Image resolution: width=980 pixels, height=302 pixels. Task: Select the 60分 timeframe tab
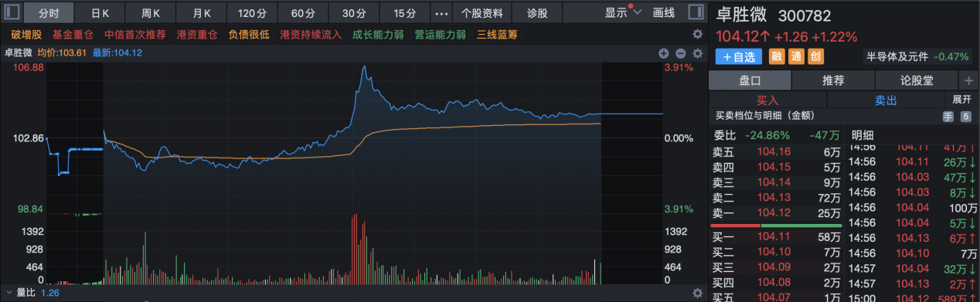(303, 13)
